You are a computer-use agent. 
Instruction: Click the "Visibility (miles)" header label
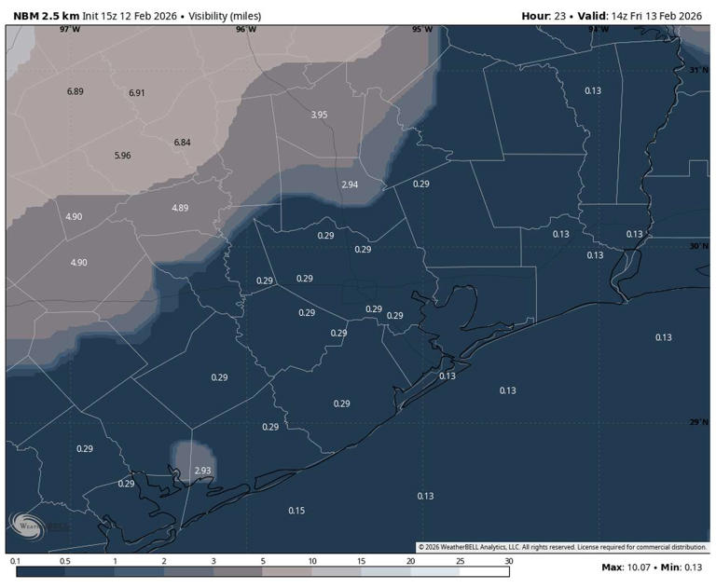(225, 16)
